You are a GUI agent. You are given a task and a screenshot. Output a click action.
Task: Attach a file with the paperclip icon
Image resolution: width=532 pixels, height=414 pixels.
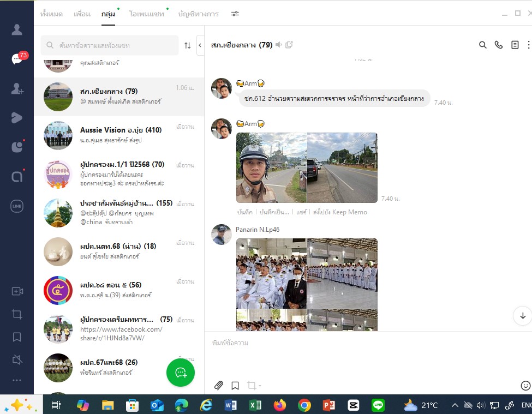[219, 386]
